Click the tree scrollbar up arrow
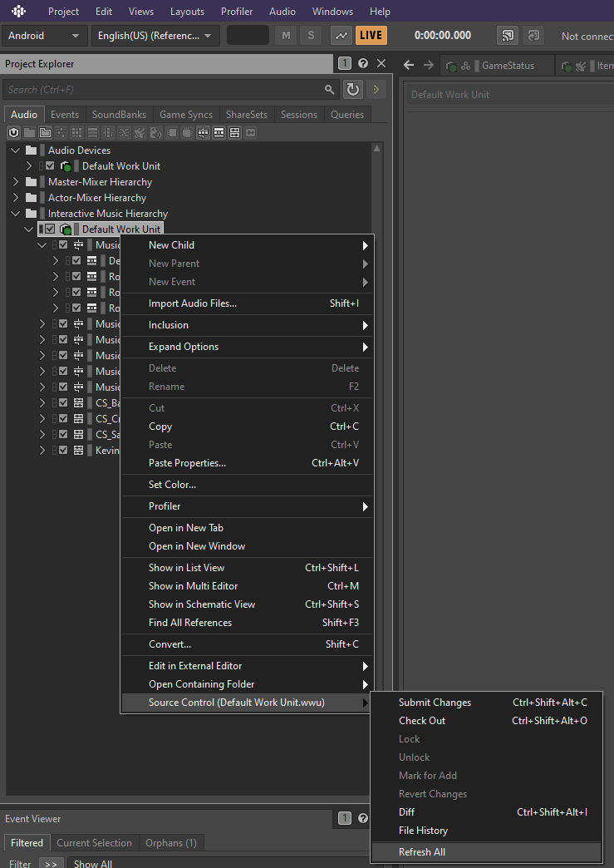614x868 pixels. point(376,148)
